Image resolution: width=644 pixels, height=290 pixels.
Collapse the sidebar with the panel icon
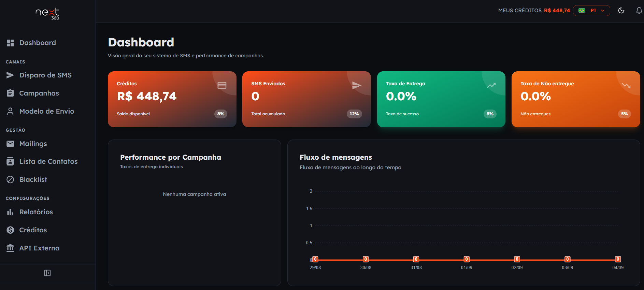point(47,273)
